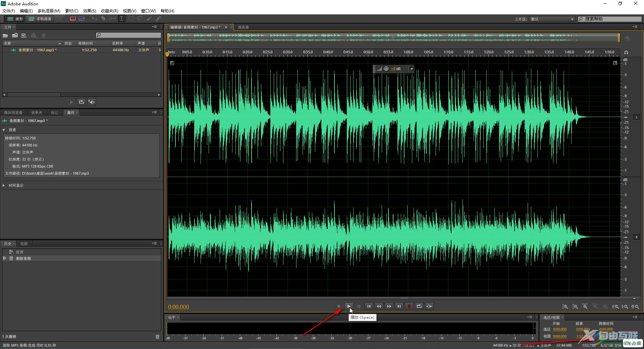Click the fast forward button
644x349 pixels.
(x=389, y=306)
